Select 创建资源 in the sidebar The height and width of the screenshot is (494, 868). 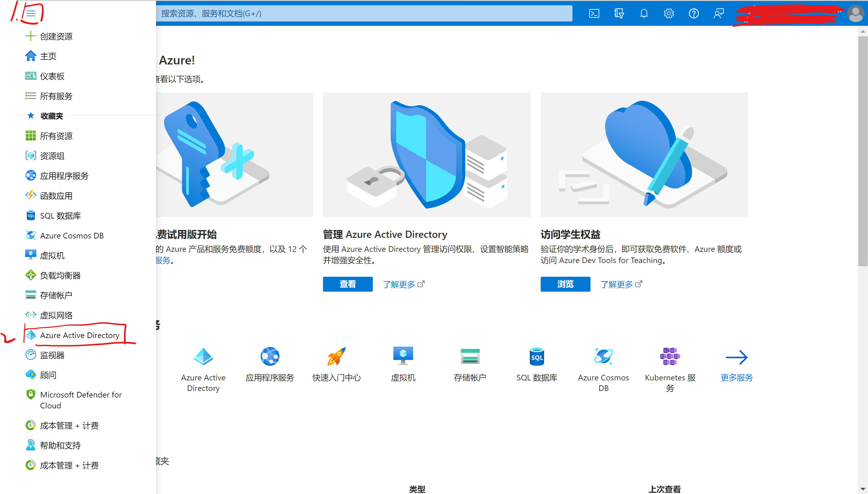49,36
